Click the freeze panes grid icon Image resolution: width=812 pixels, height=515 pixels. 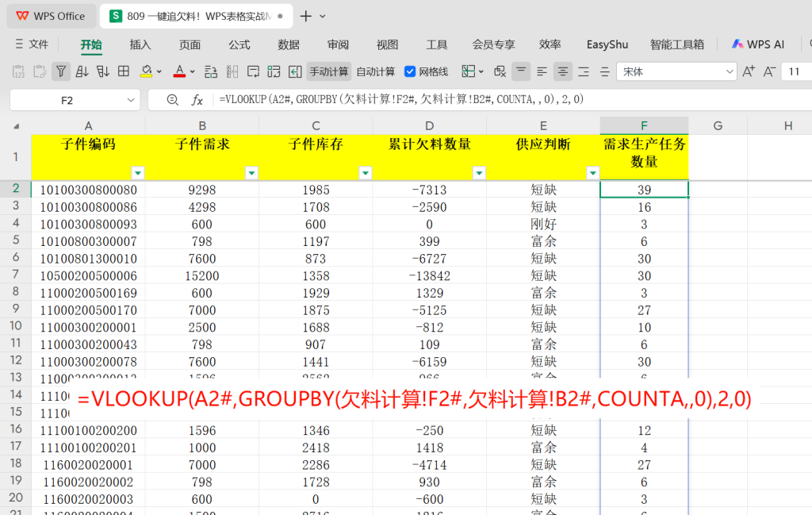[x=468, y=71]
